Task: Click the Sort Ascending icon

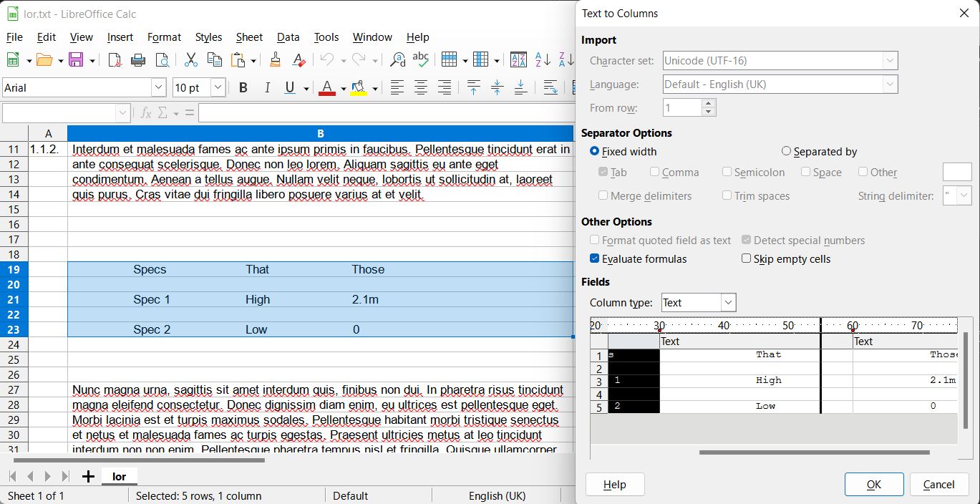Action: 543,60
